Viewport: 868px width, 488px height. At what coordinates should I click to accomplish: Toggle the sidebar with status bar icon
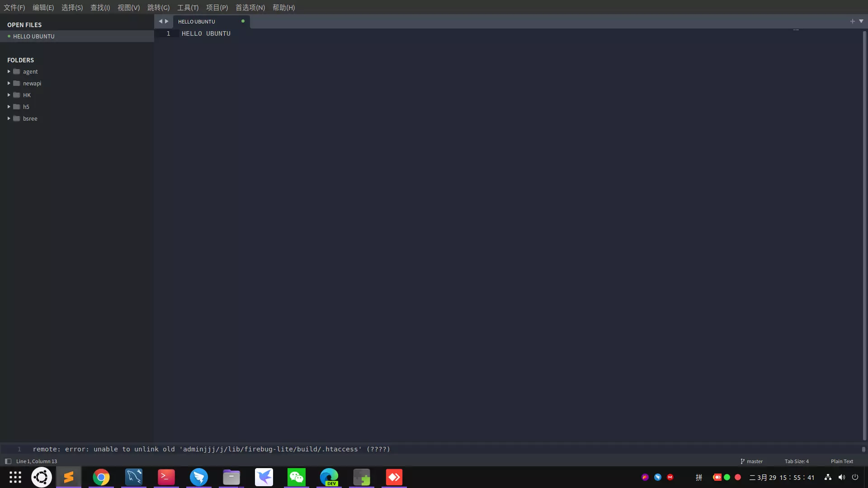coord(8,461)
